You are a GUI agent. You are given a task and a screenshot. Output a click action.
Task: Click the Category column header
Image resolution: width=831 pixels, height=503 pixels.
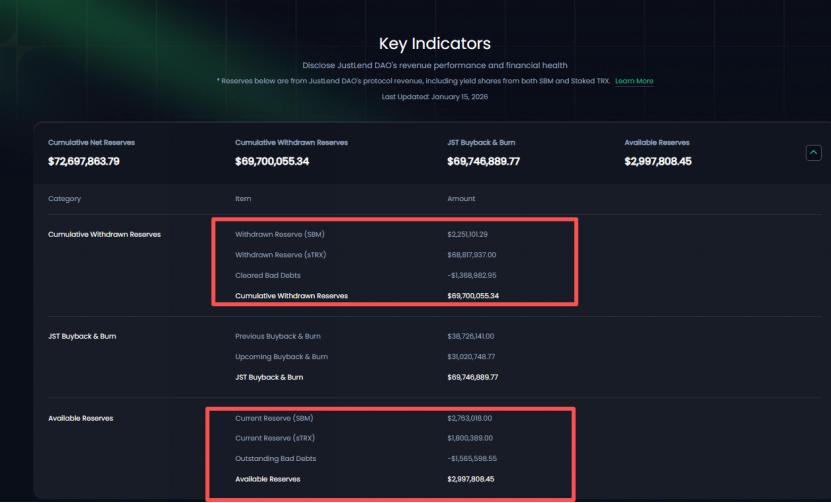coord(64,199)
